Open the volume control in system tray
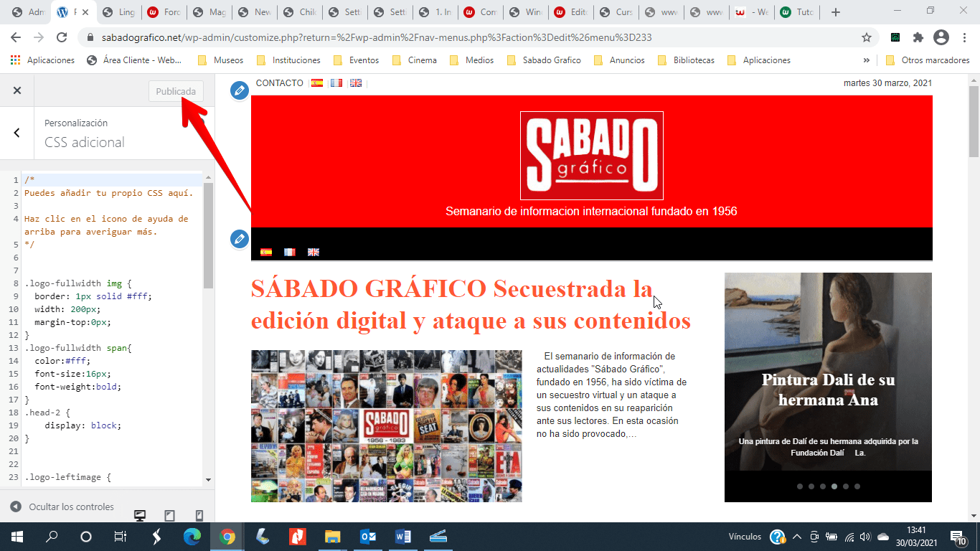Image resolution: width=980 pixels, height=551 pixels. [865, 537]
